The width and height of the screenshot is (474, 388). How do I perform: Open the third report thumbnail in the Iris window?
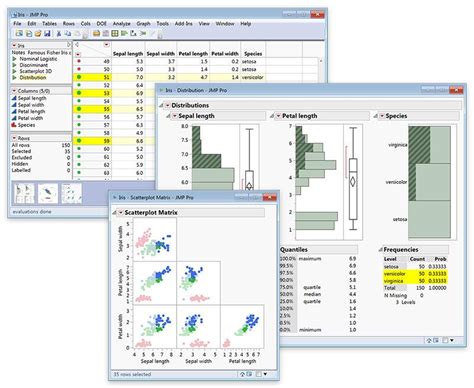pos(72,194)
